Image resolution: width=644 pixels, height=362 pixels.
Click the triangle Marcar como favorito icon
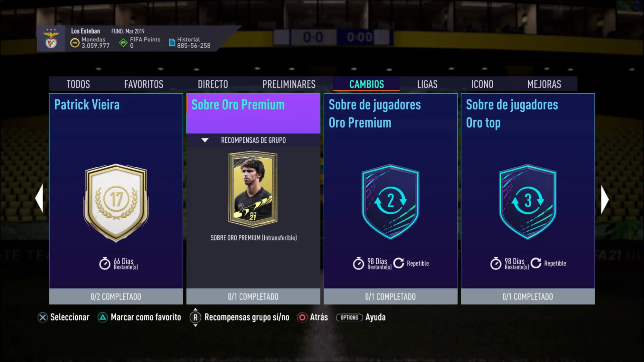tap(103, 318)
